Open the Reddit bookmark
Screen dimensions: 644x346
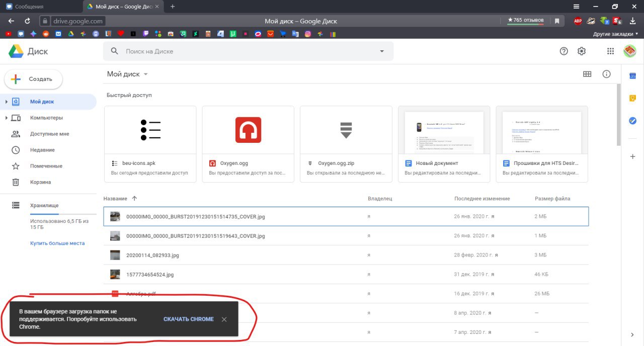tap(46, 34)
